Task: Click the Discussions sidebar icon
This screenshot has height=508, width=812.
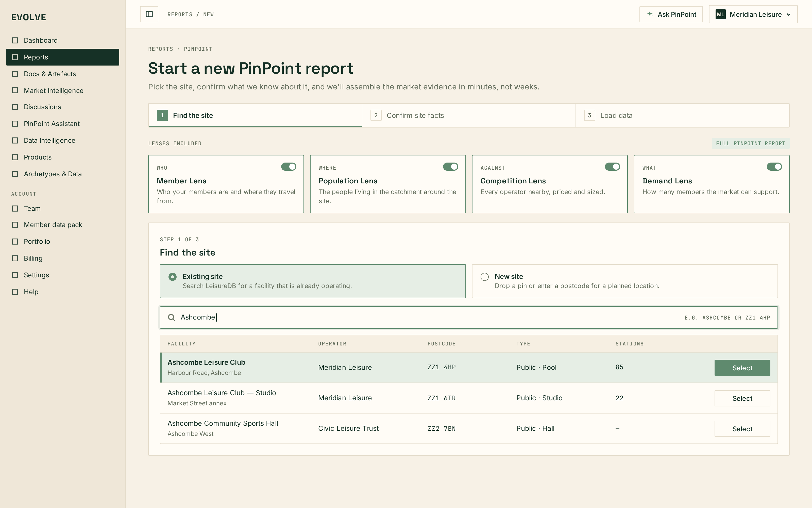Action: (15, 107)
